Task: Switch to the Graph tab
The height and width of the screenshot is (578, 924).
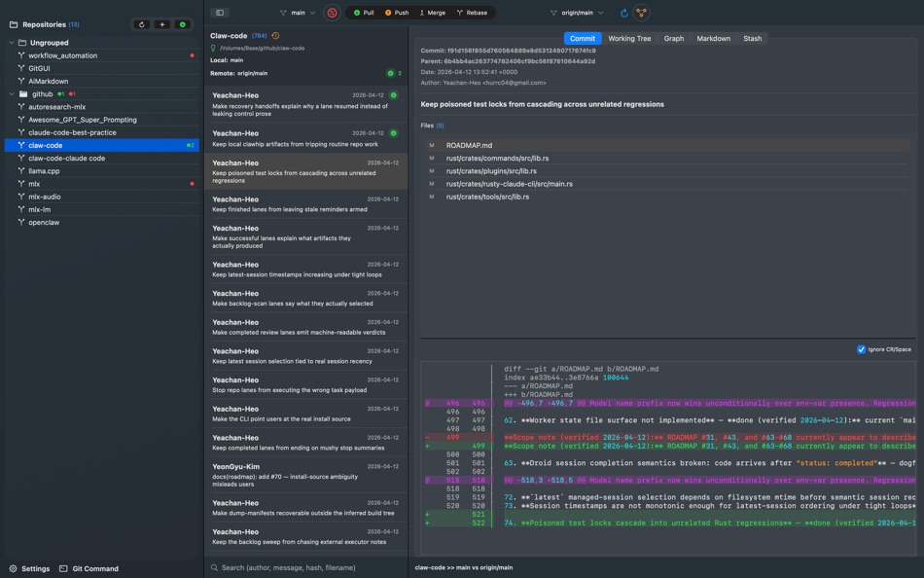Action: (x=673, y=39)
